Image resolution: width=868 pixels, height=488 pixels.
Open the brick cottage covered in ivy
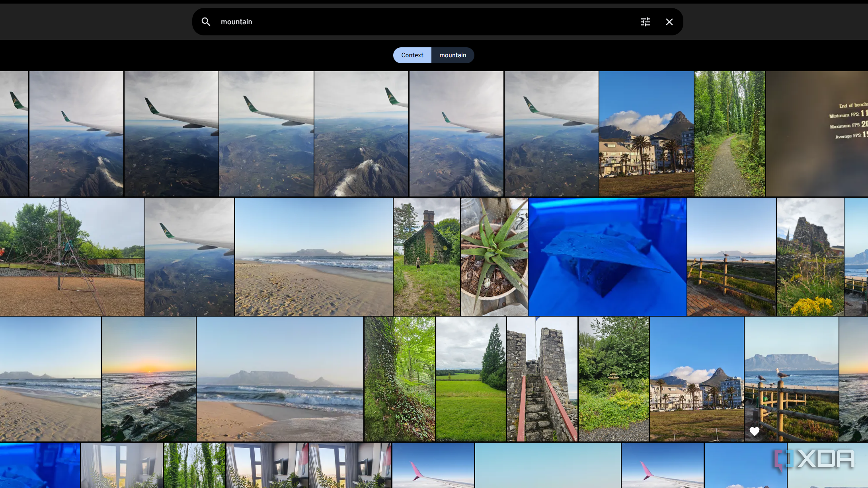(x=427, y=257)
